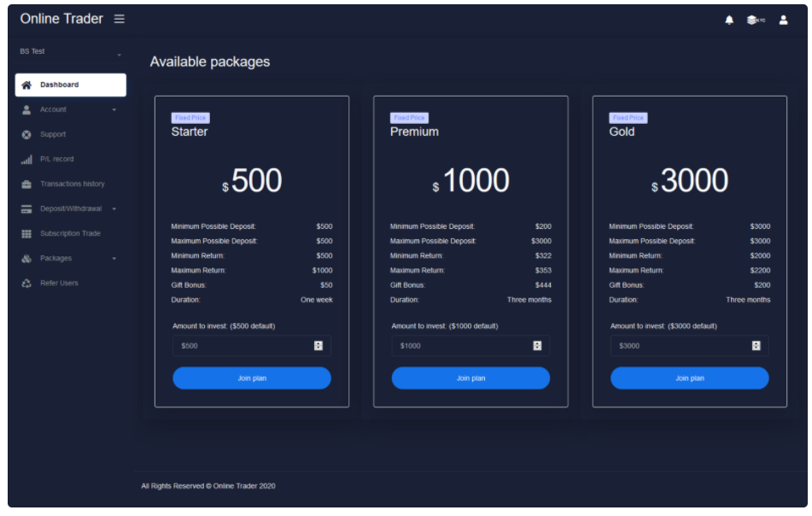The image size is (812, 516).
Task: Click the Refer Users recycle icon
Action: point(26,284)
